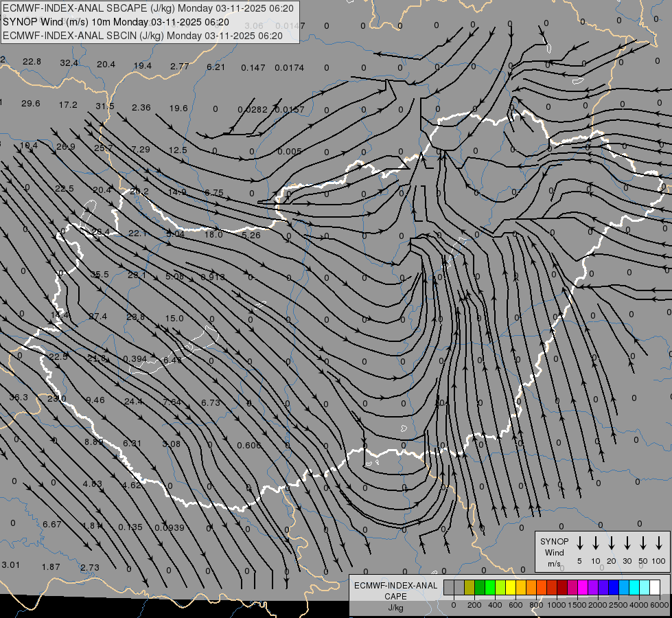Click the 7.29 value on the map

(x=141, y=149)
